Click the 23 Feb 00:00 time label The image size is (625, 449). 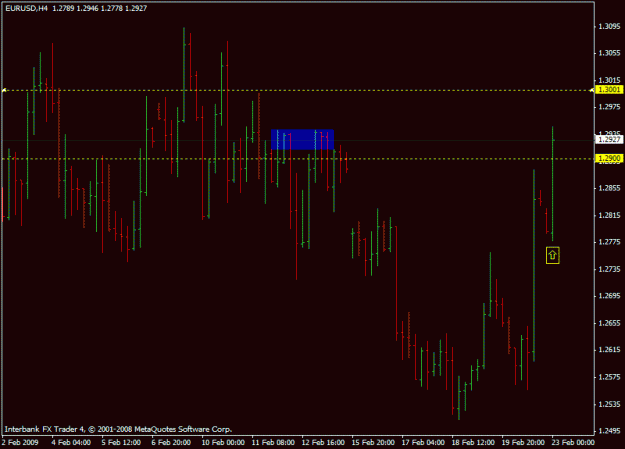coord(573,442)
